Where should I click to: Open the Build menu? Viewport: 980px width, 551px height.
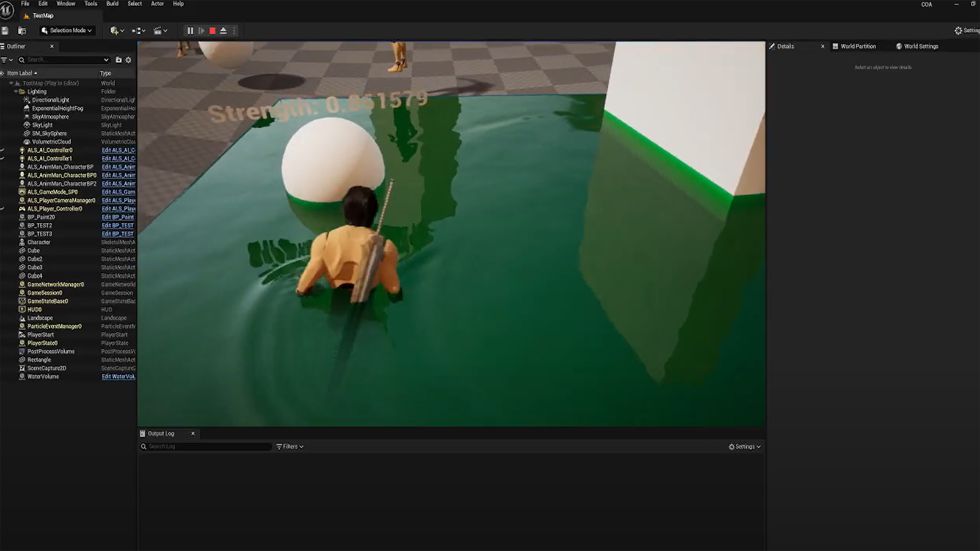[112, 4]
